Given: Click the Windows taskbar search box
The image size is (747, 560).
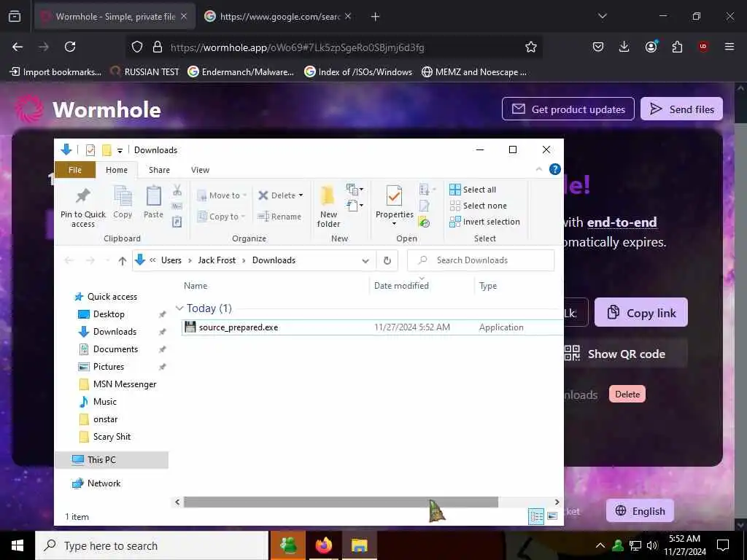Looking at the screenshot, I should click(x=152, y=545).
